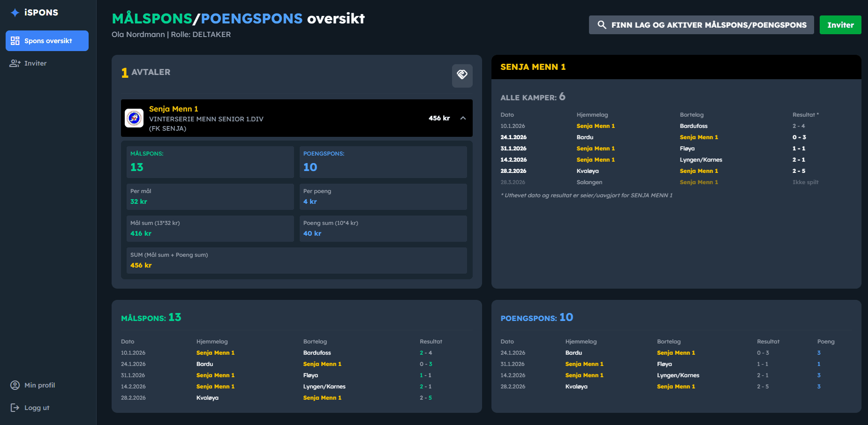Click the Bardufoss away team entry

point(693,126)
